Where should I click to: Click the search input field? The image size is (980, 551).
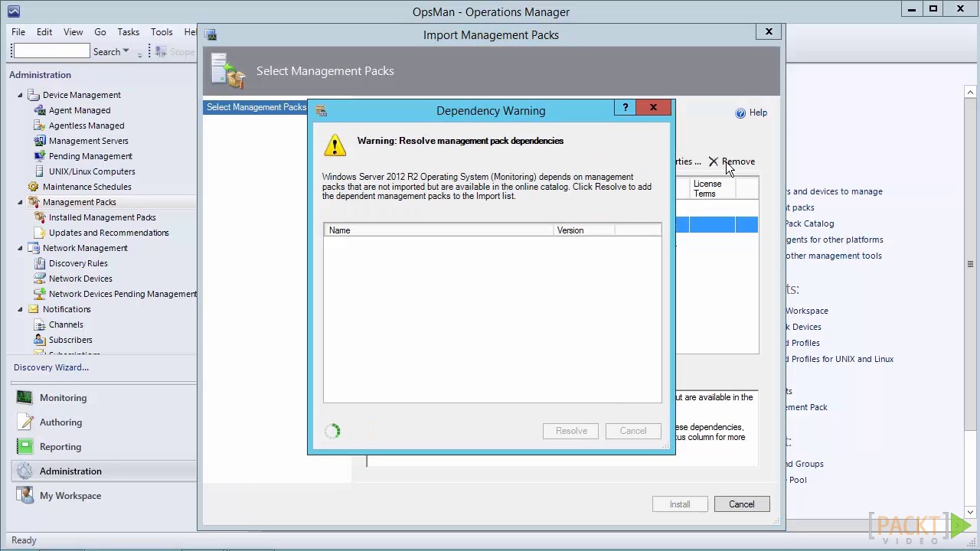pyautogui.click(x=51, y=51)
